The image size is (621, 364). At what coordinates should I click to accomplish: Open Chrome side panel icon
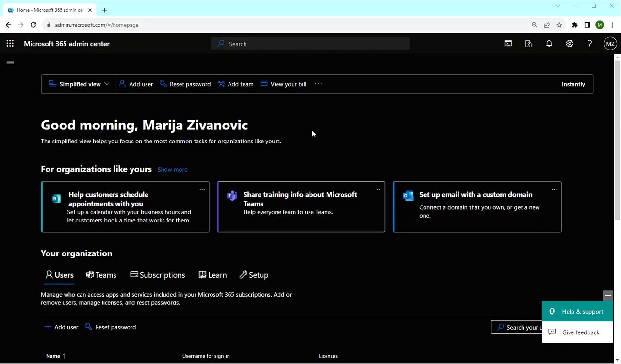pyautogui.click(x=587, y=25)
